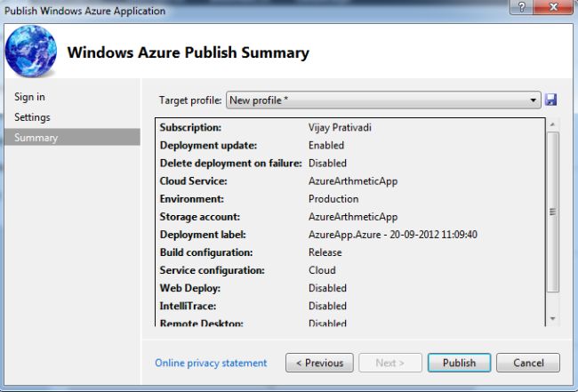Click the 'Target profile:' label
578x392 pixels.
coord(190,100)
